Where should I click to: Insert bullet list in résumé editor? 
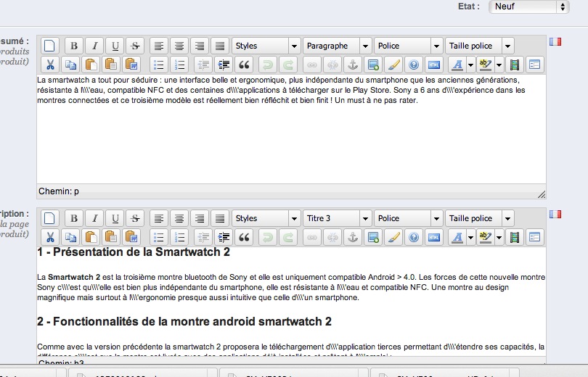pos(159,65)
